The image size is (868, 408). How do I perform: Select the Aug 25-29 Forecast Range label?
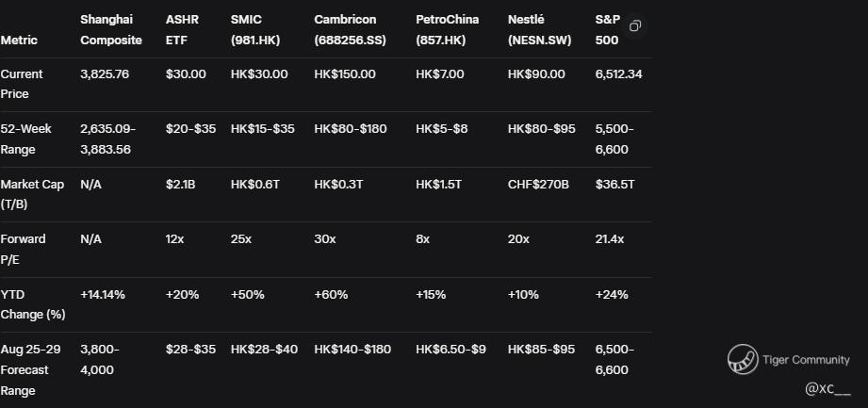point(26,369)
